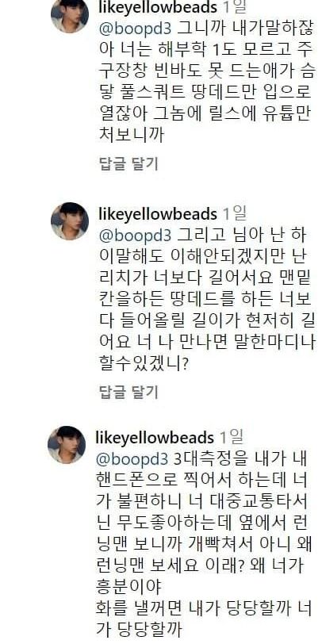Click the comment line ending 할수있겠니?

coord(144,363)
